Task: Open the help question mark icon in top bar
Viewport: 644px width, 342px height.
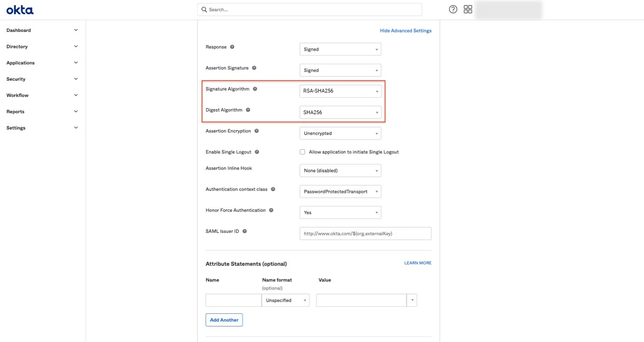Action: click(x=452, y=9)
